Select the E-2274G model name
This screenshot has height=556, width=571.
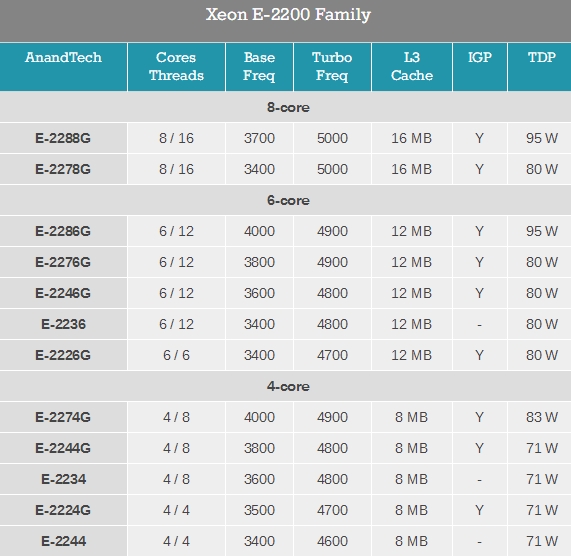(x=63, y=417)
